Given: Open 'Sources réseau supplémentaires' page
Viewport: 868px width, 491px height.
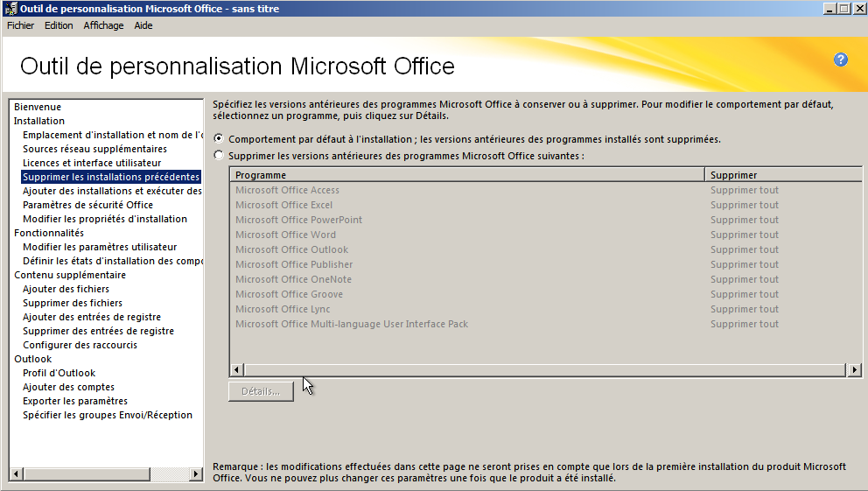Looking at the screenshot, I should point(94,149).
